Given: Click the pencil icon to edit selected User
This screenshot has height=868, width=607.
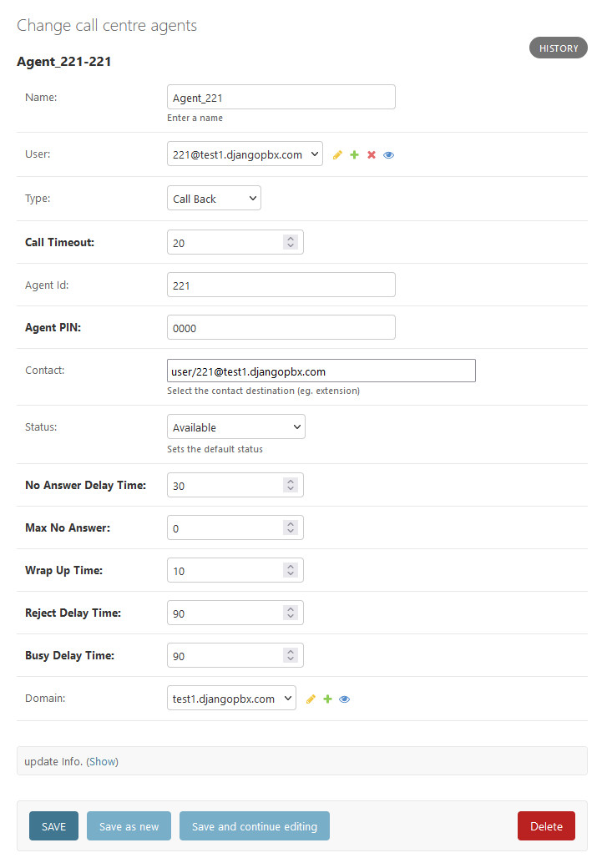Looking at the screenshot, I should (337, 154).
